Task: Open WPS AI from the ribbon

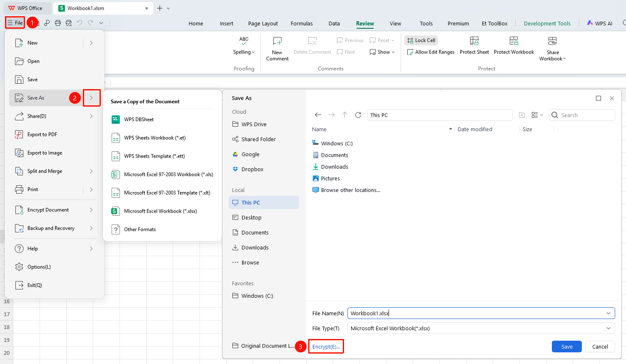Action: coord(600,23)
